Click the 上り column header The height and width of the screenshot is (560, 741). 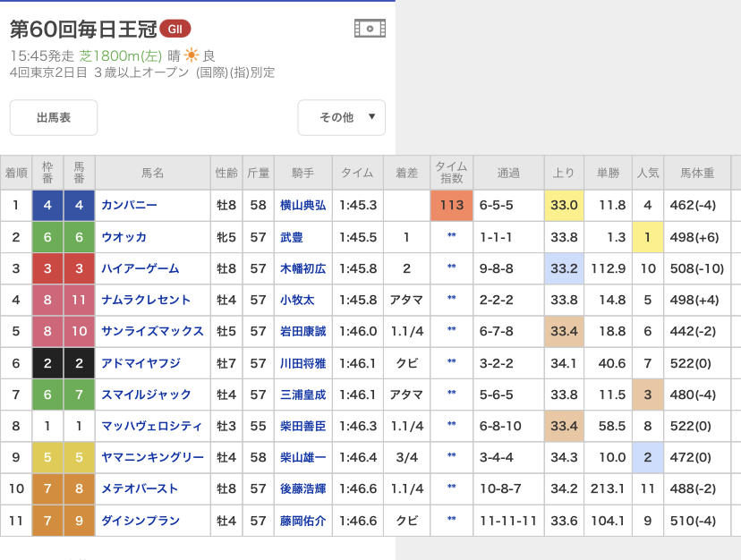[x=563, y=173]
